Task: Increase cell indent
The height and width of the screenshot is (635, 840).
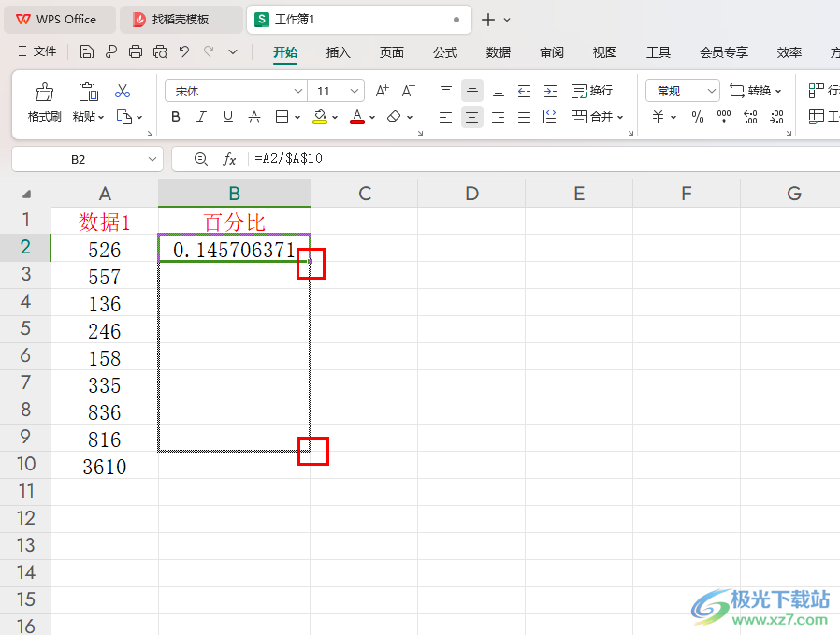Action: (550, 91)
